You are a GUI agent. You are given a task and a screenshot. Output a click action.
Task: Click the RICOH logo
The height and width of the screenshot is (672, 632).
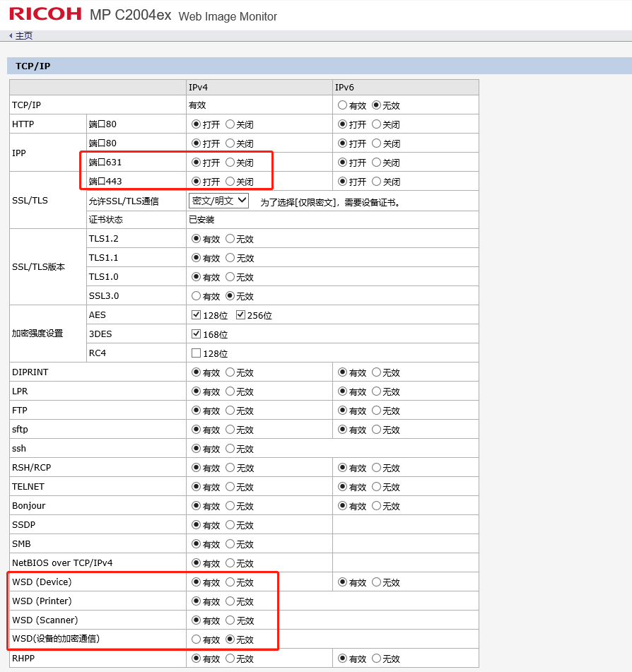[45, 13]
